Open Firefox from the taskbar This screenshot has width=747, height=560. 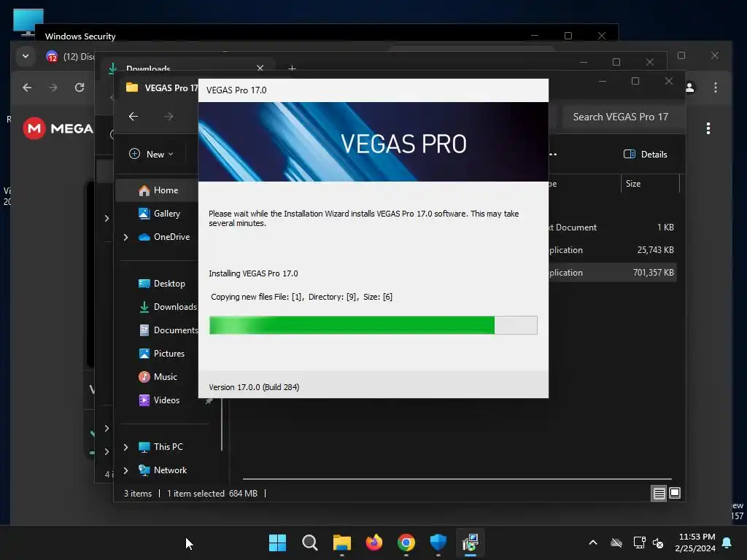coord(374,542)
